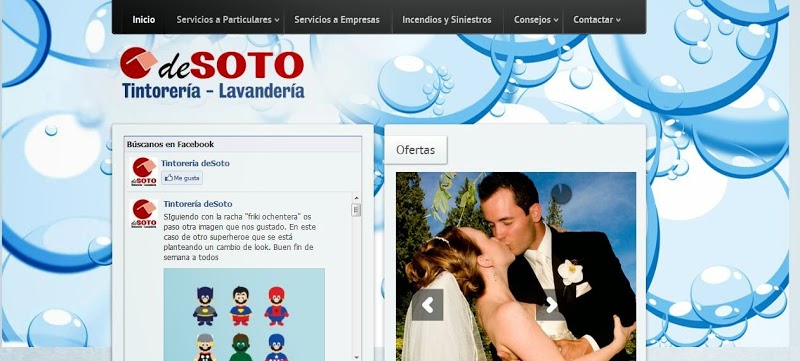Viewport: 800px width, 361px height.
Task: Expand Servicios a Particulares menu
Action: pos(228,20)
